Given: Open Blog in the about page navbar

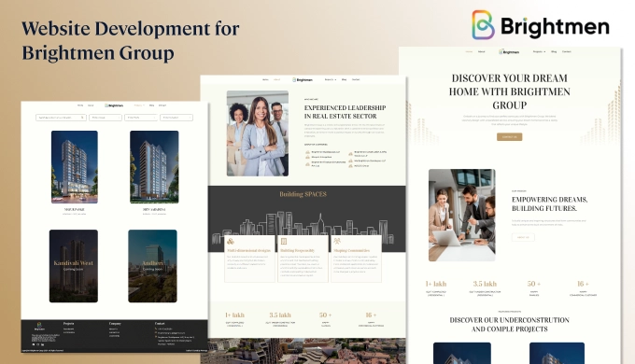Looking at the screenshot, I should [344, 79].
